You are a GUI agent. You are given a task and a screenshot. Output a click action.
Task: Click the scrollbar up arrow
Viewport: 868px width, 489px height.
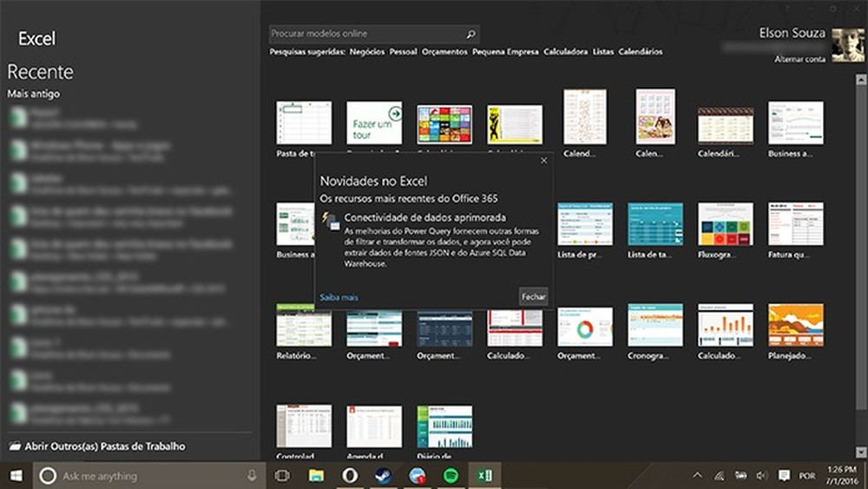(x=861, y=80)
